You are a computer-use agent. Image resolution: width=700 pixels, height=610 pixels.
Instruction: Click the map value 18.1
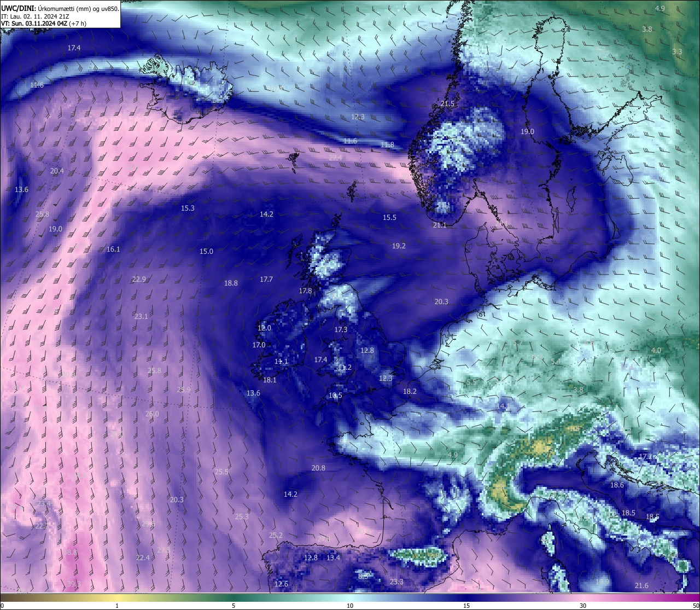pyautogui.click(x=270, y=380)
